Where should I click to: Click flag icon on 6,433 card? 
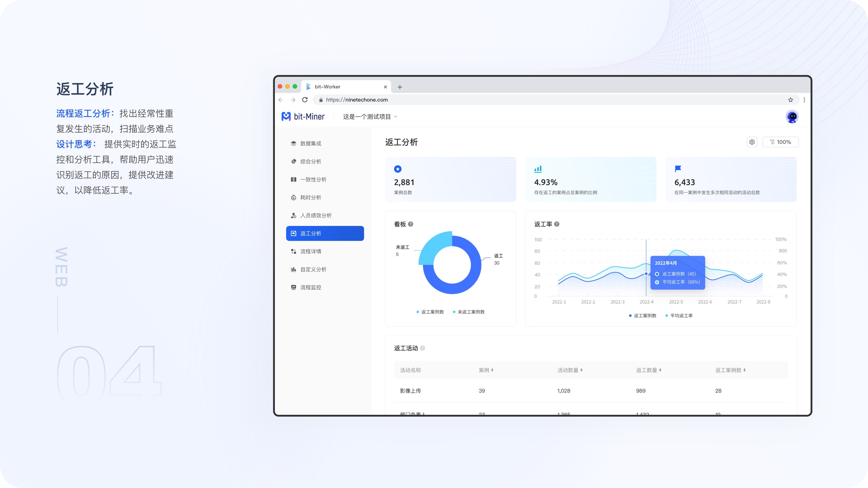tap(678, 169)
